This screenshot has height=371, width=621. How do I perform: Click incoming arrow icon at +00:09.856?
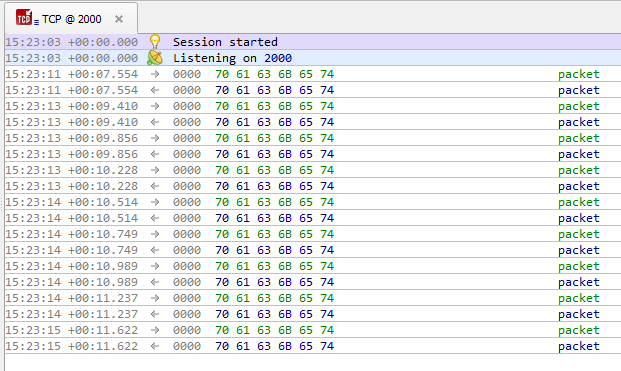point(155,154)
